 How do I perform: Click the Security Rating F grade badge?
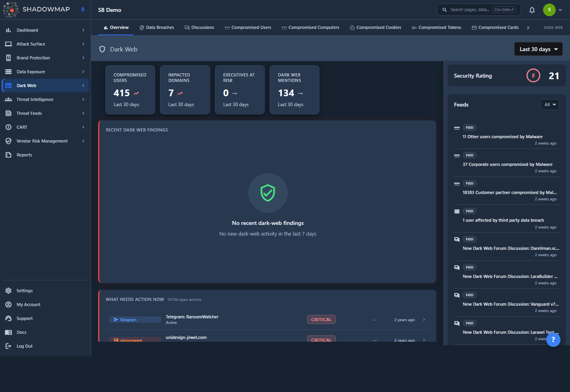pyautogui.click(x=533, y=76)
